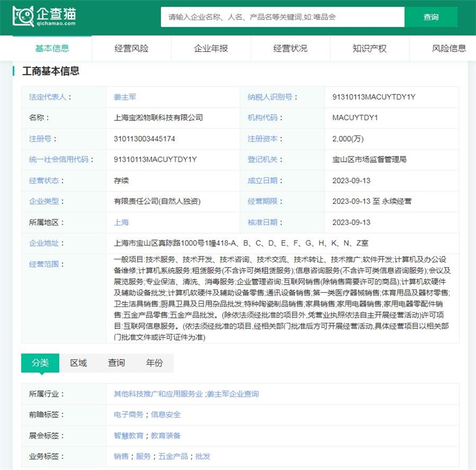Open the 智慧教育 exhibition tag
This screenshot has width=476, height=470.
(128, 436)
